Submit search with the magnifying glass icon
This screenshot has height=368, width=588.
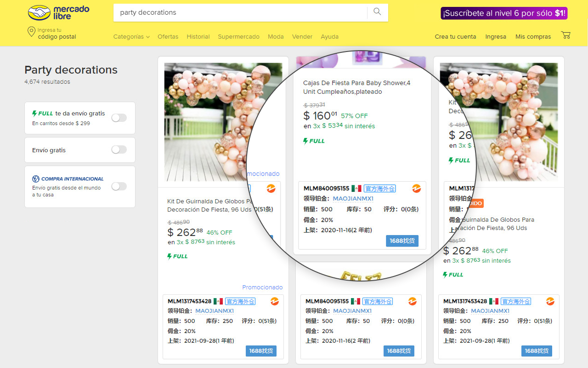377,12
